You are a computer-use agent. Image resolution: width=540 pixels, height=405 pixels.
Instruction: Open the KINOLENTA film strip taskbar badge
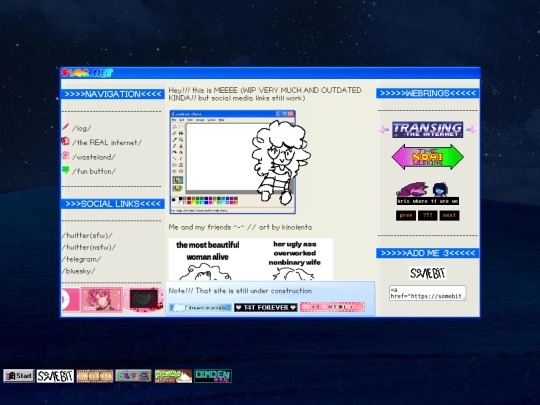coord(95,376)
